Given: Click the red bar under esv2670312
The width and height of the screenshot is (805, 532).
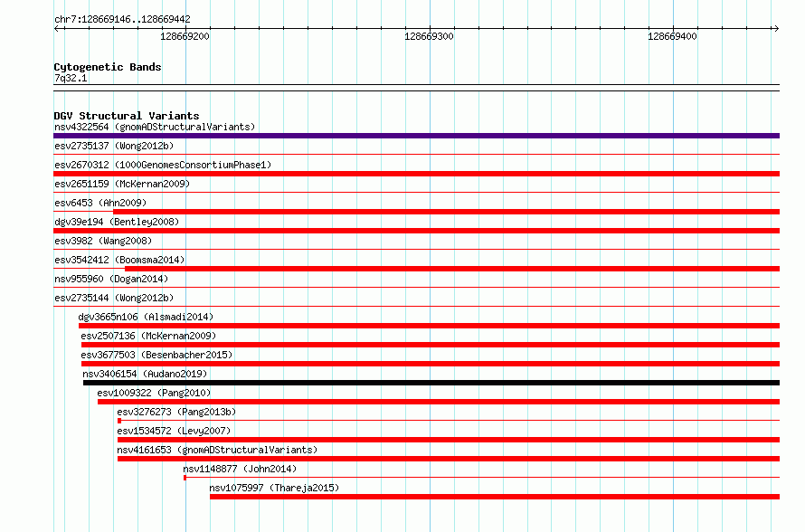Looking at the screenshot, I should (416, 174).
